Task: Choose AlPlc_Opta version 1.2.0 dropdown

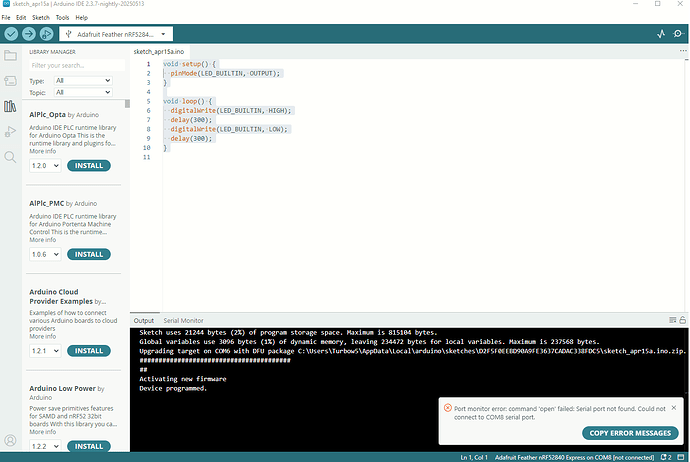Action: (x=46, y=165)
